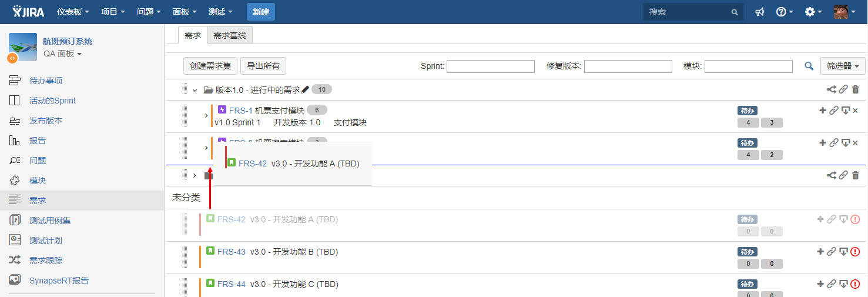Collapse the 版本1.0 - 进行中的需求 folder
The height and width of the screenshot is (297, 868).
tap(195, 90)
